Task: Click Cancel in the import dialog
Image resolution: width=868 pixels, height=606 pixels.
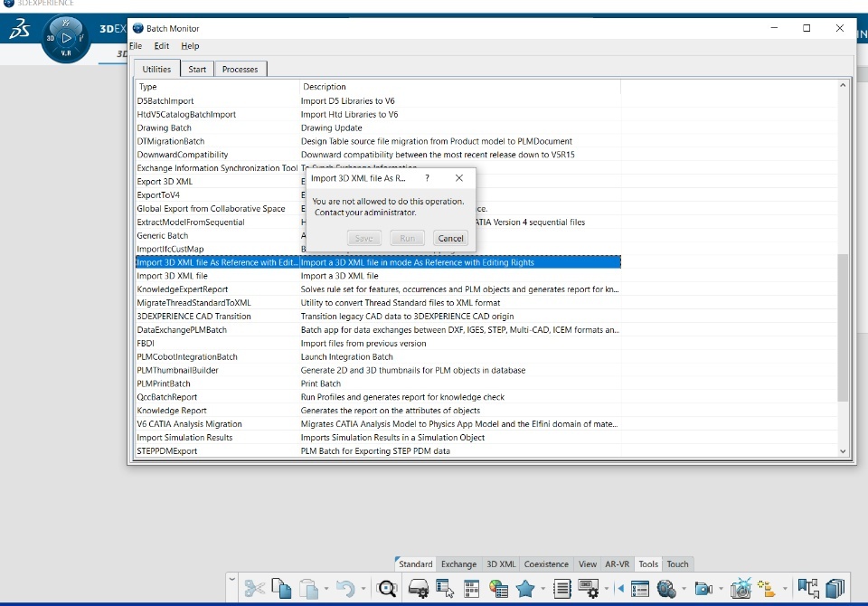Action: pos(450,238)
